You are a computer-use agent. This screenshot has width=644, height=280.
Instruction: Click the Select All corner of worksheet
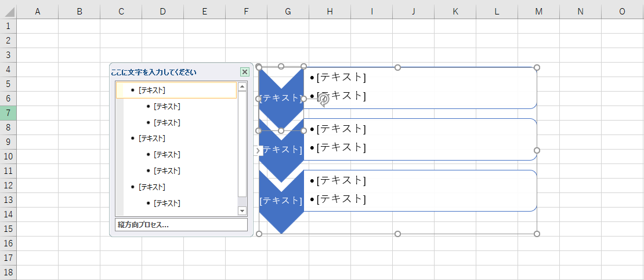[x=8, y=12]
